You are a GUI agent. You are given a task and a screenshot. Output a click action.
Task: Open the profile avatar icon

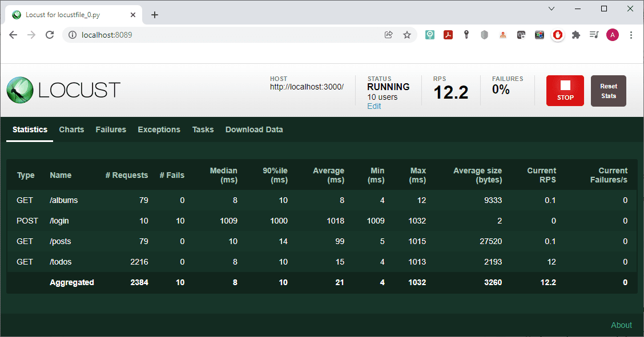click(613, 35)
